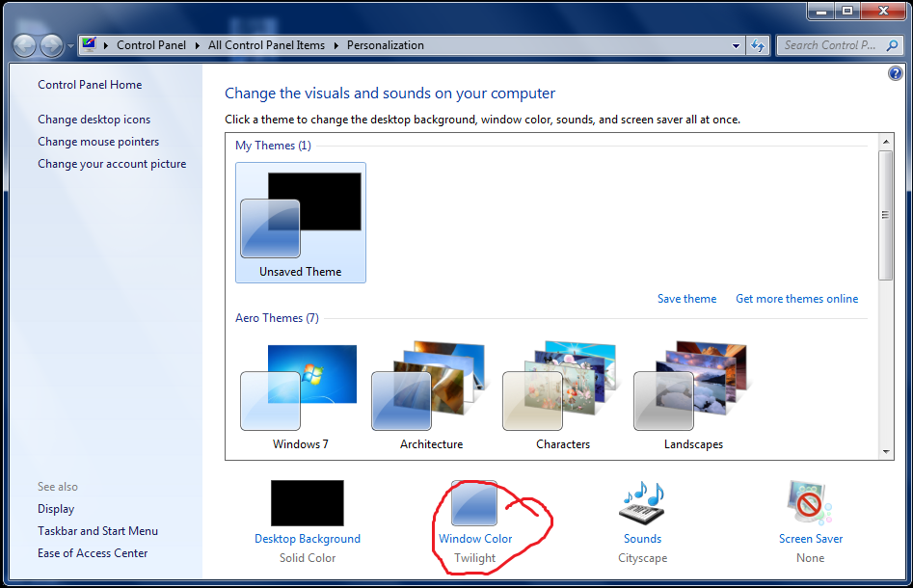Click All Control Panel Items breadcrumb

pos(267,45)
